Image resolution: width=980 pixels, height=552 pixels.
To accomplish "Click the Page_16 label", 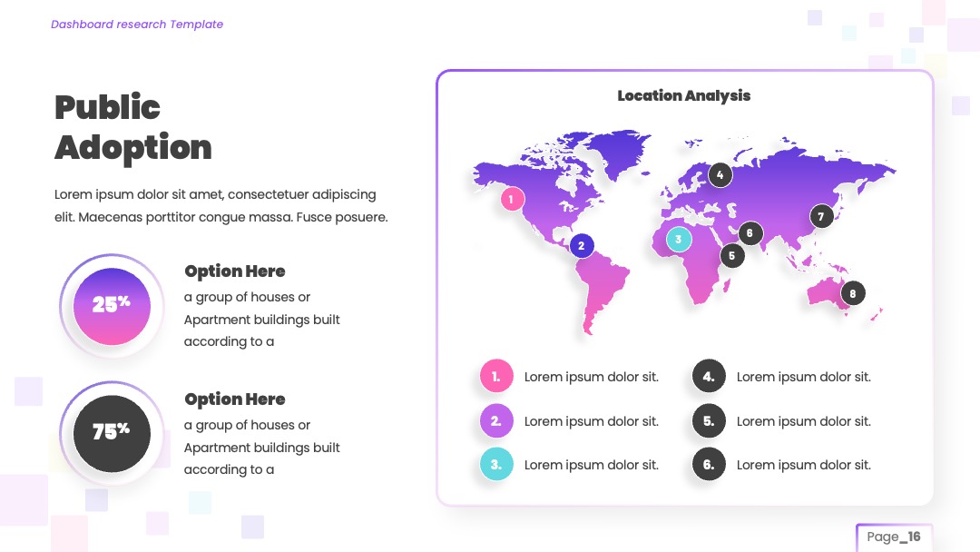I will pos(894,537).
